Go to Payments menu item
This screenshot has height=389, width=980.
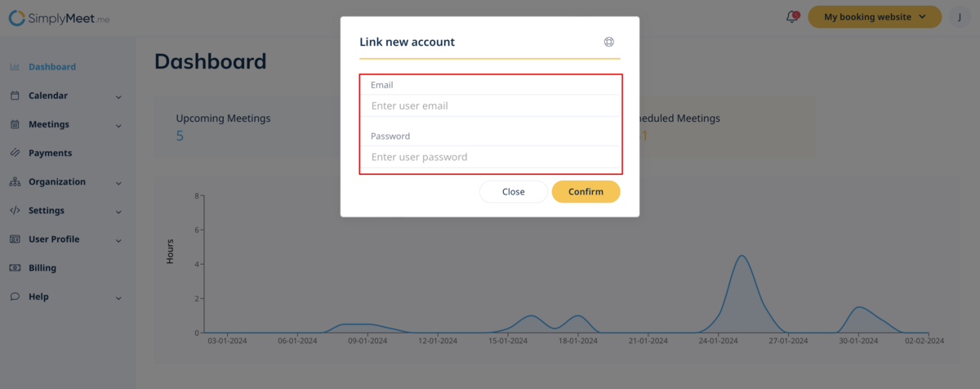click(50, 153)
